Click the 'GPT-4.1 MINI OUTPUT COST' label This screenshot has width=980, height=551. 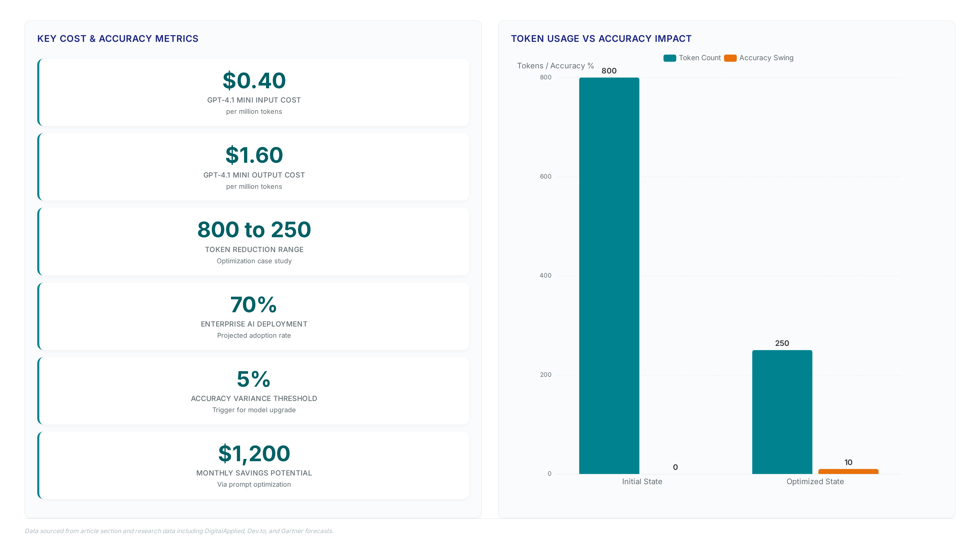click(254, 175)
